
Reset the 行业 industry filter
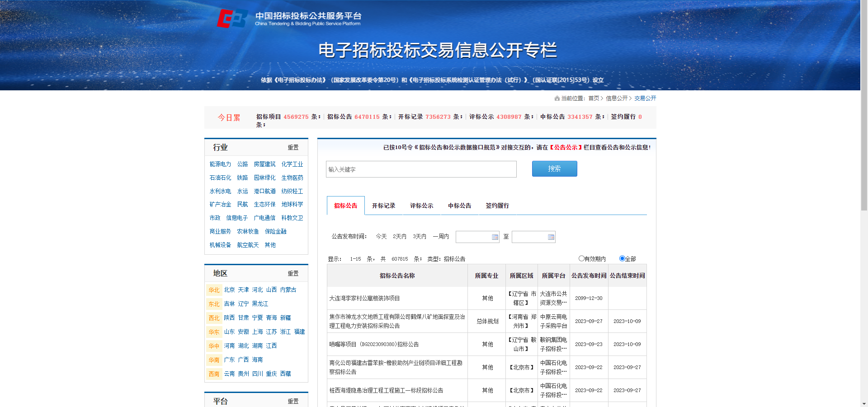[x=293, y=147]
